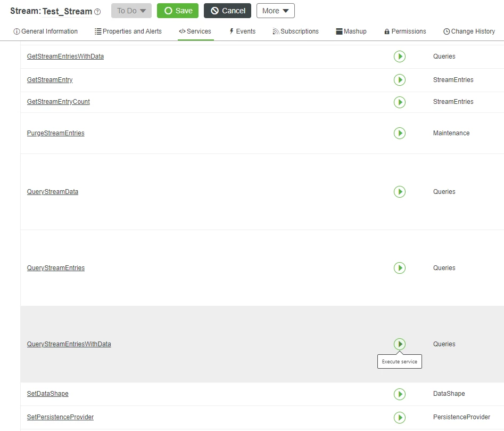
Task: Open the Subscriptions tab
Action: (x=295, y=31)
